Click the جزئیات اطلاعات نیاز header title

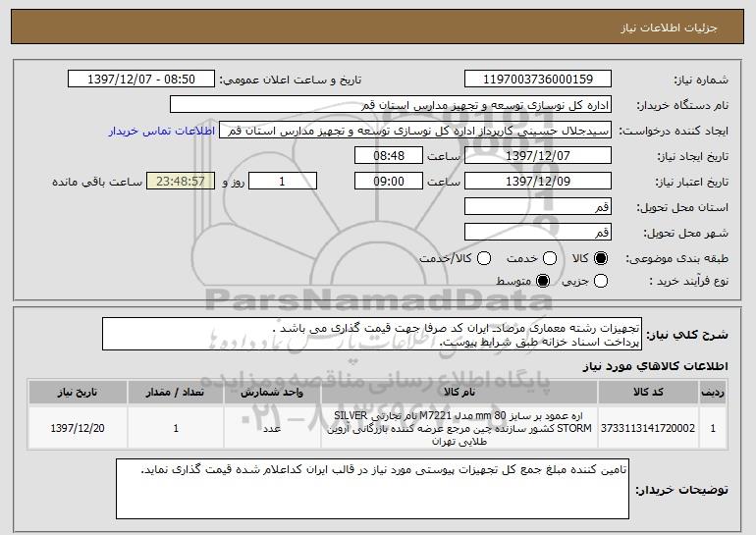(x=669, y=27)
